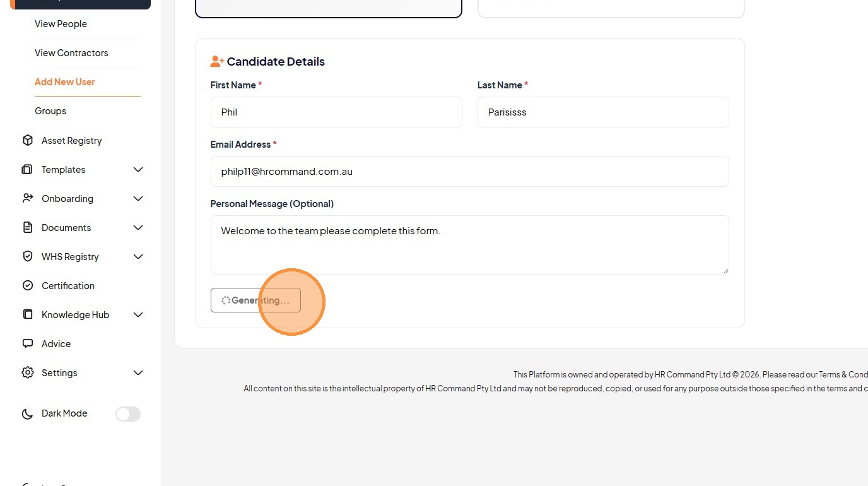Viewport: 868px width, 486px height.
Task: Open the View People page
Action: pos(61,24)
